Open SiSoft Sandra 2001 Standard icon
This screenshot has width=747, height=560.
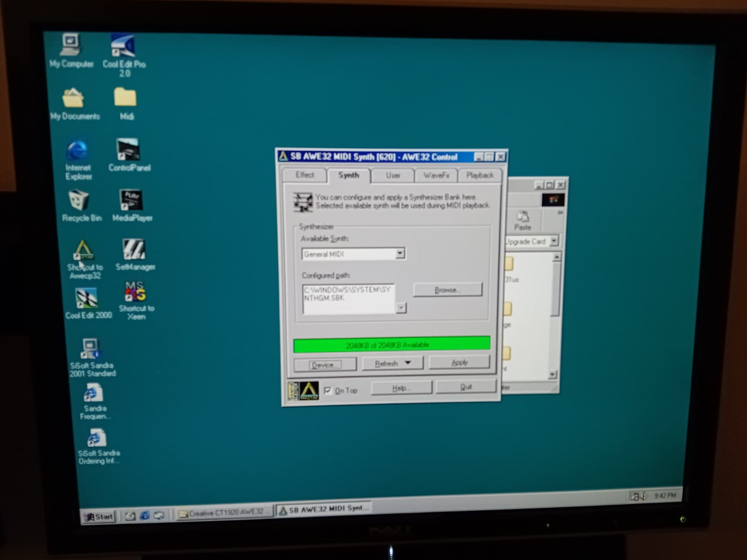[x=90, y=349]
